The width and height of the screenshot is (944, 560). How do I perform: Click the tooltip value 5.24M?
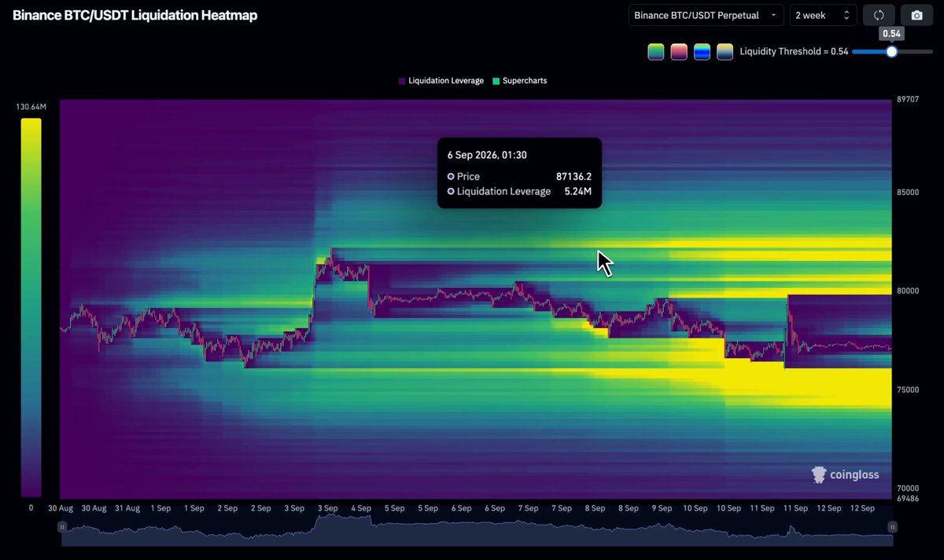click(x=578, y=191)
